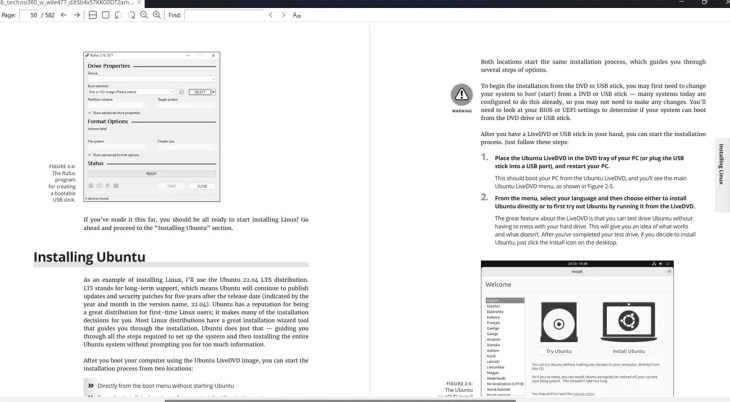Rotate the document right
The width and height of the screenshot is (730, 402).
131,15
